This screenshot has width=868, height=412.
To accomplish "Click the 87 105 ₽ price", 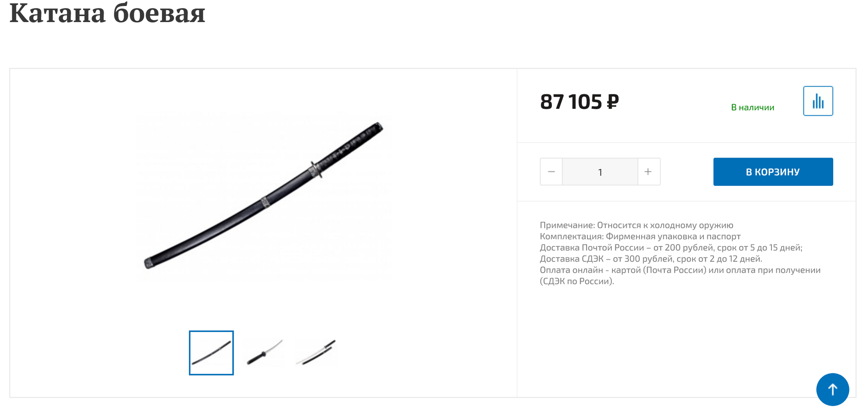I will (x=579, y=102).
